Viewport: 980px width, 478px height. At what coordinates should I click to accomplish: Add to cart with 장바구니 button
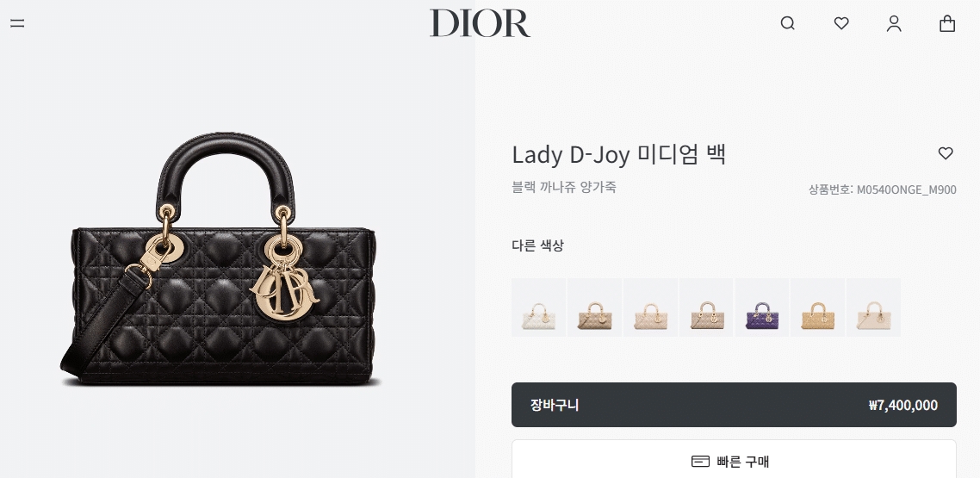(734, 405)
